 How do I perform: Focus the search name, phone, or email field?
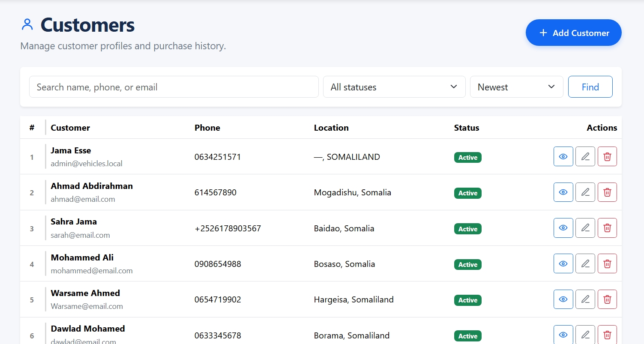click(x=174, y=87)
